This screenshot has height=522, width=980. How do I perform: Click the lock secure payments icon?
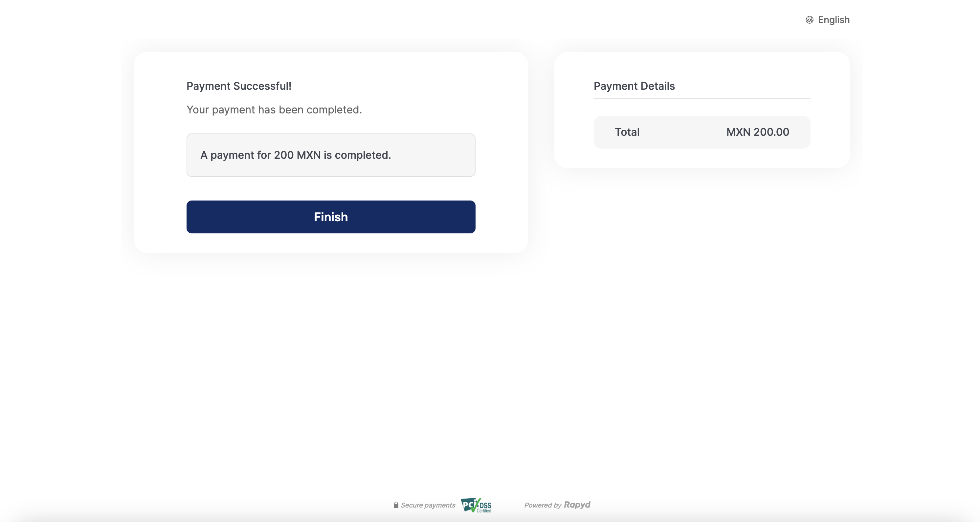point(396,505)
